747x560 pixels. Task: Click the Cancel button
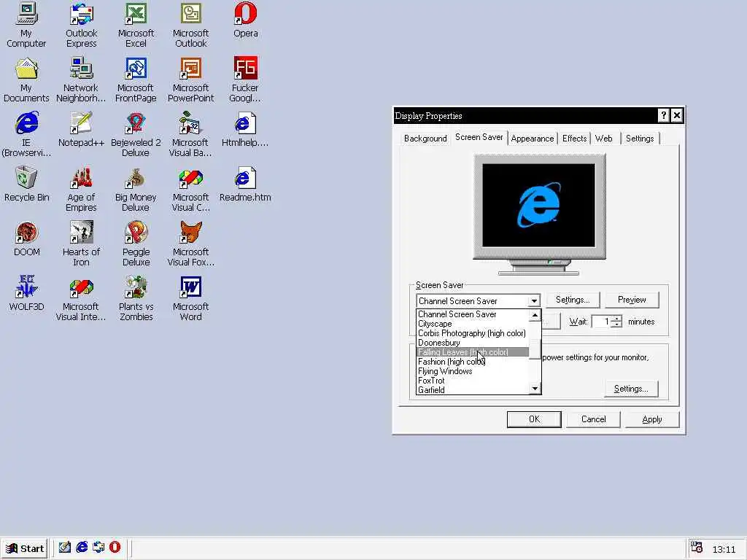pyautogui.click(x=593, y=419)
